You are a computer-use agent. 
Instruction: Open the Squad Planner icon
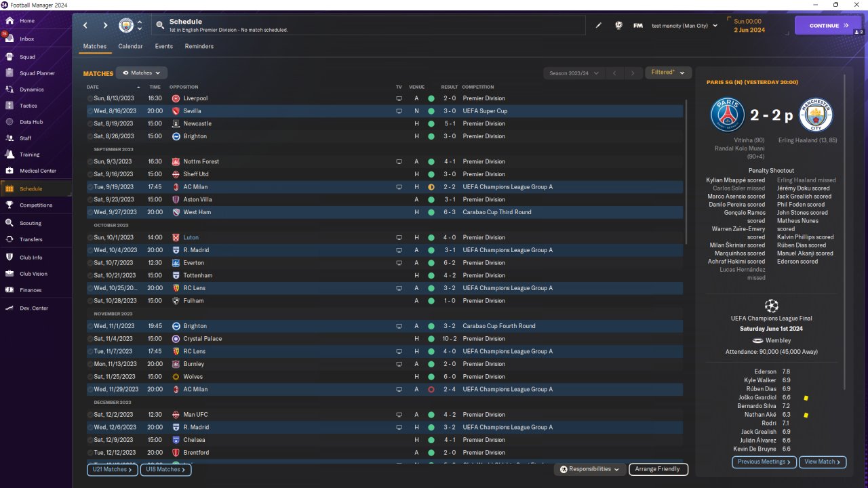(x=9, y=73)
